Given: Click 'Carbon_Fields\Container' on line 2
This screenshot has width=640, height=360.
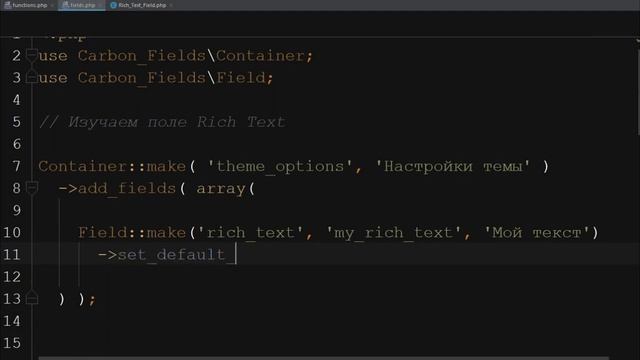Looking at the screenshot, I should [191, 56].
